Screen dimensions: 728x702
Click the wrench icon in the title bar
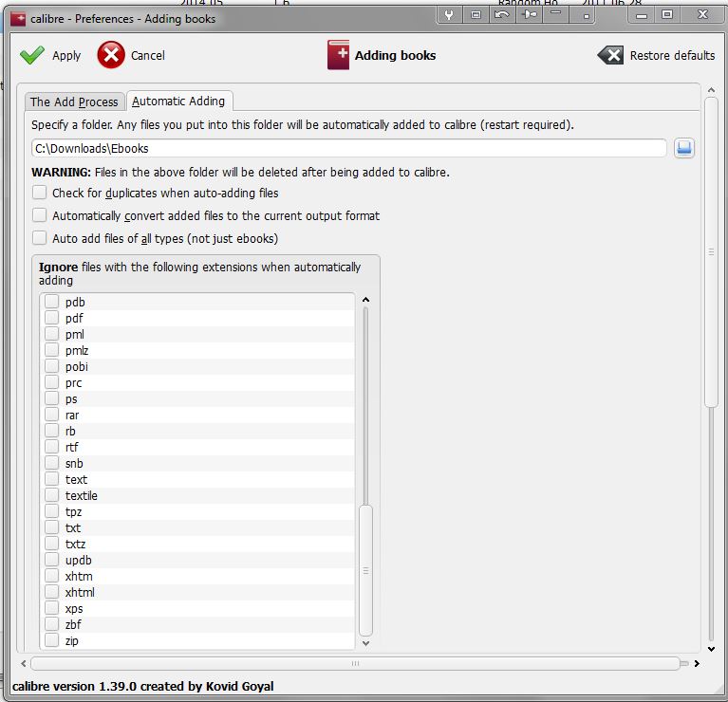(449, 15)
